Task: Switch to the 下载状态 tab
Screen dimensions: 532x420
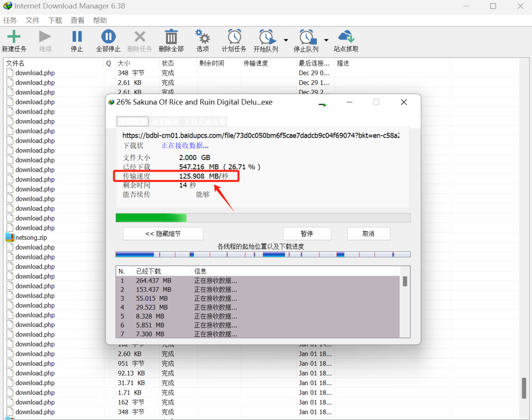Action: click(133, 122)
